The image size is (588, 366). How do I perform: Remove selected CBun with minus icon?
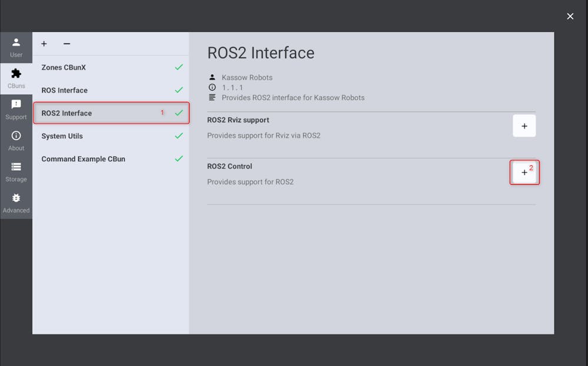[67, 44]
